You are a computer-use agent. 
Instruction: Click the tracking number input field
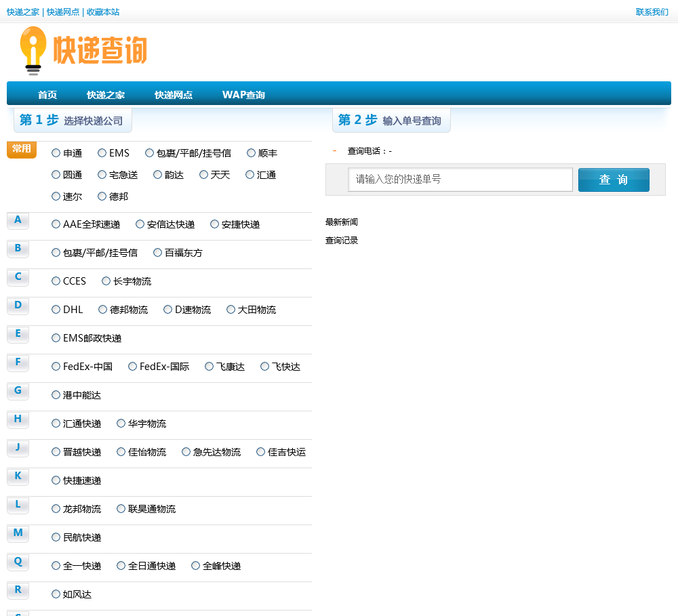pos(460,180)
